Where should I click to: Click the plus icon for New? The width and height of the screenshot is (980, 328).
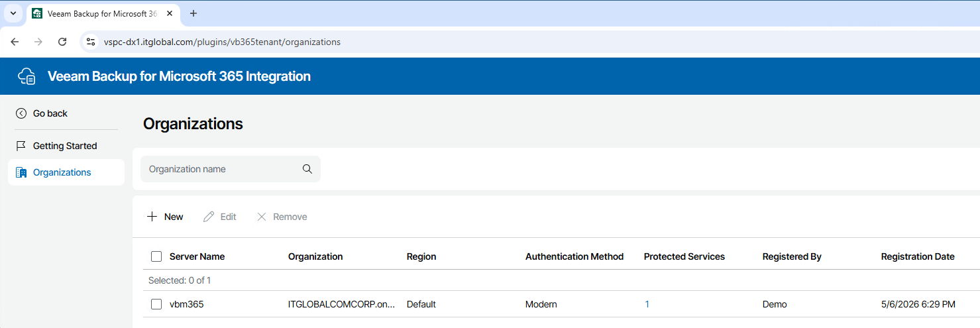[x=152, y=217]
